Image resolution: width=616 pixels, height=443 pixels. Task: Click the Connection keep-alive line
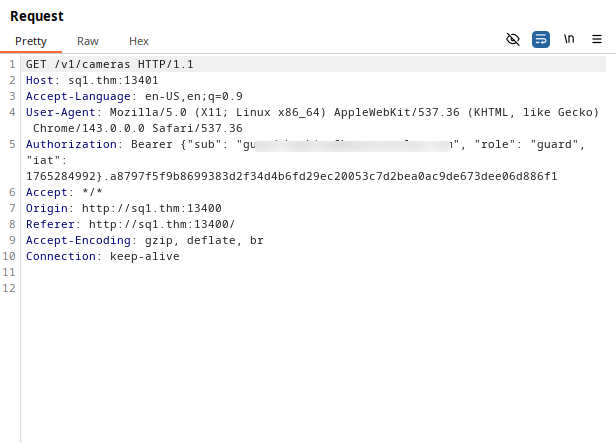coord(102,256)
